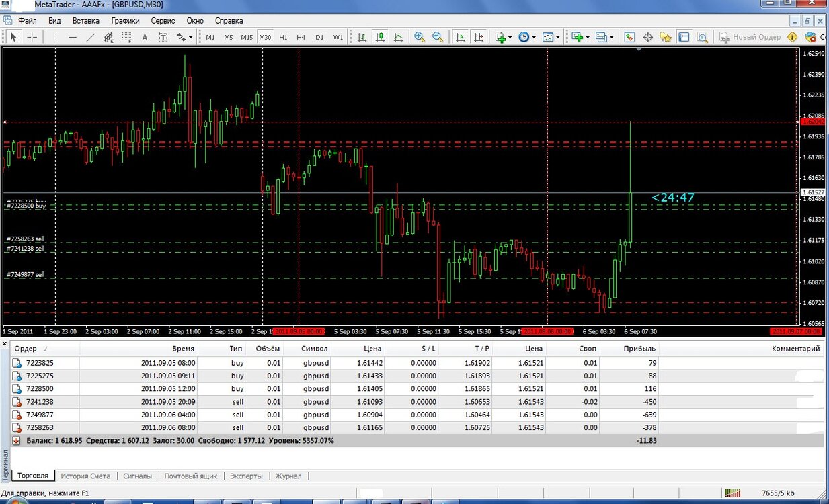Show the Market Watch window
This screenshot has height=504, width=829.
pos(629,37)
